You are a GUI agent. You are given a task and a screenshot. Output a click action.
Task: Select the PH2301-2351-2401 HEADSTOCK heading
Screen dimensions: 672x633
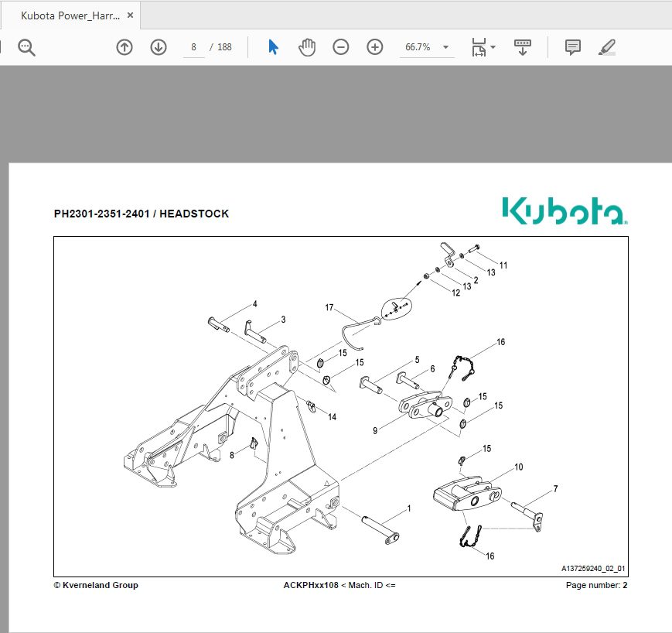pos(141,214)
